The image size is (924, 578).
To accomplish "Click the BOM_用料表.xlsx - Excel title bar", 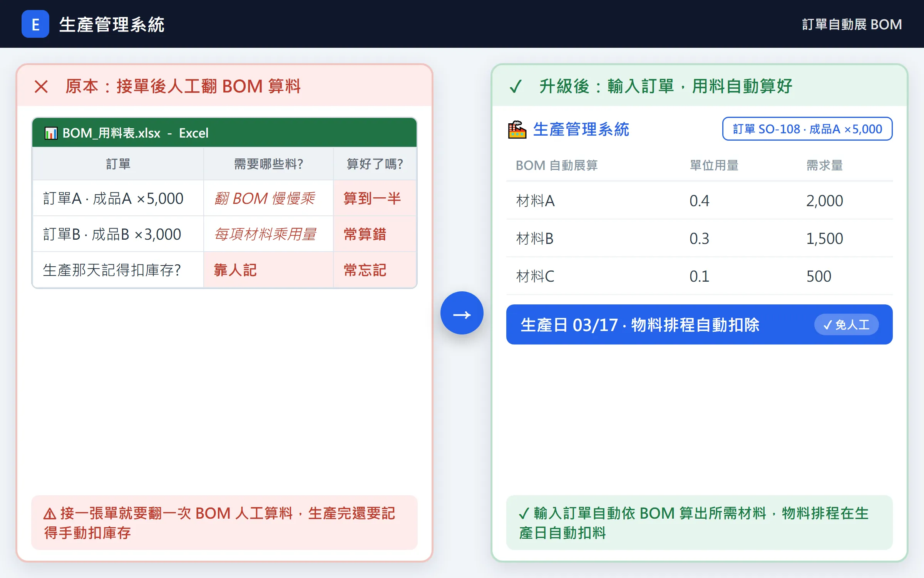I will click(x=224, y=133).
